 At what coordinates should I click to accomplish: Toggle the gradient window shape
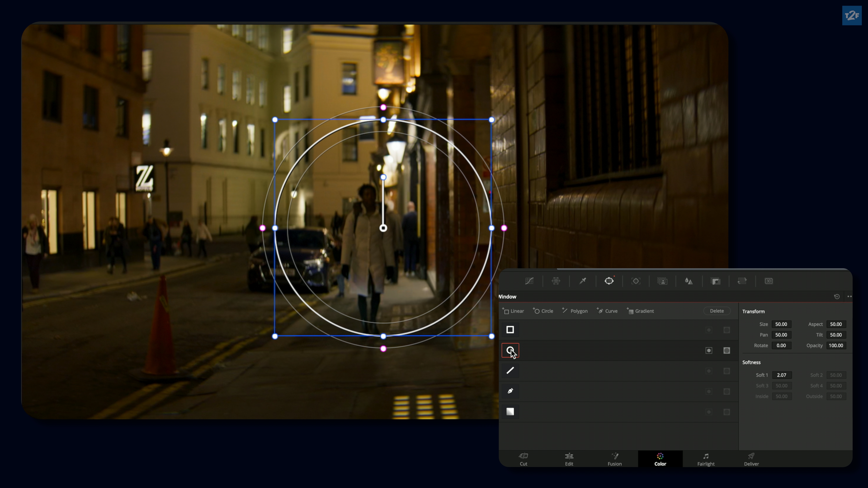coord(510,412)
